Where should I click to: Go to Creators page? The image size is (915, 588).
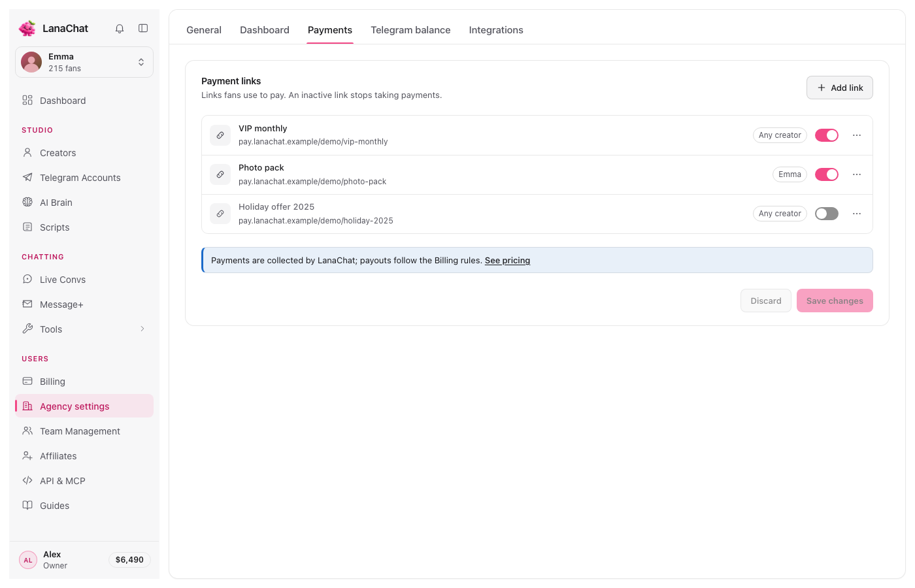(x=84, y=153)
